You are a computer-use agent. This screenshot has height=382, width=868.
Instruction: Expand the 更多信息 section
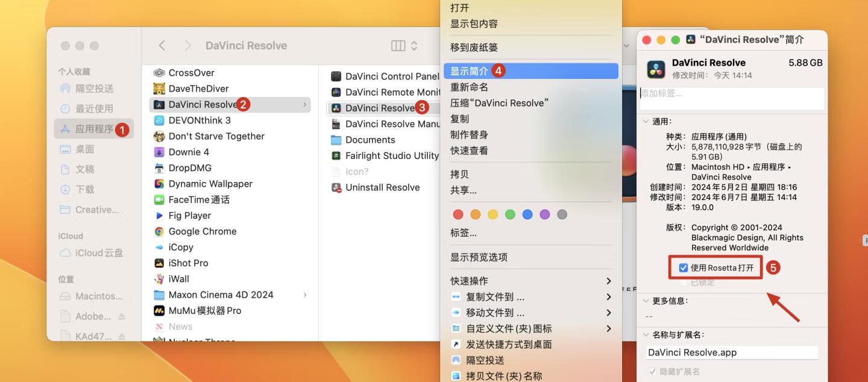tap(646, 301)
